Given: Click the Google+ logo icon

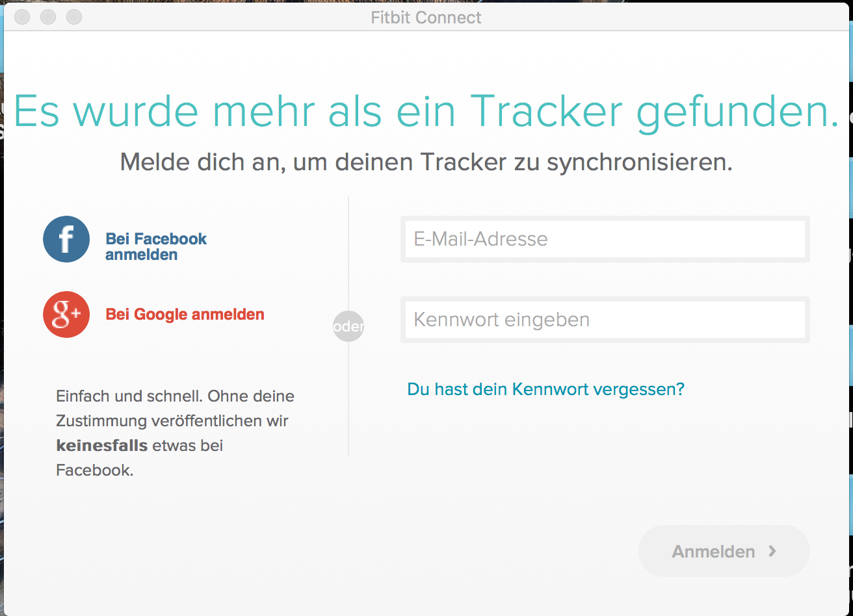Looking at the screenshot, I should [66, 314].
